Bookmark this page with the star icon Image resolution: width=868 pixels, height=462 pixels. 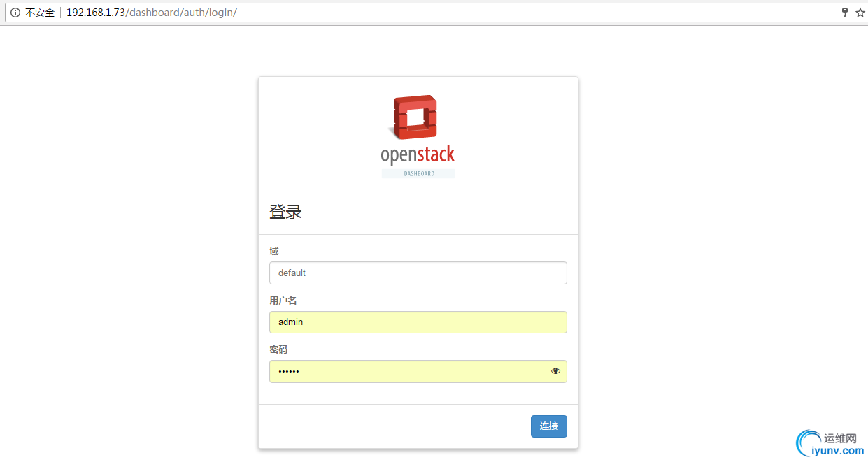point(860,13)
